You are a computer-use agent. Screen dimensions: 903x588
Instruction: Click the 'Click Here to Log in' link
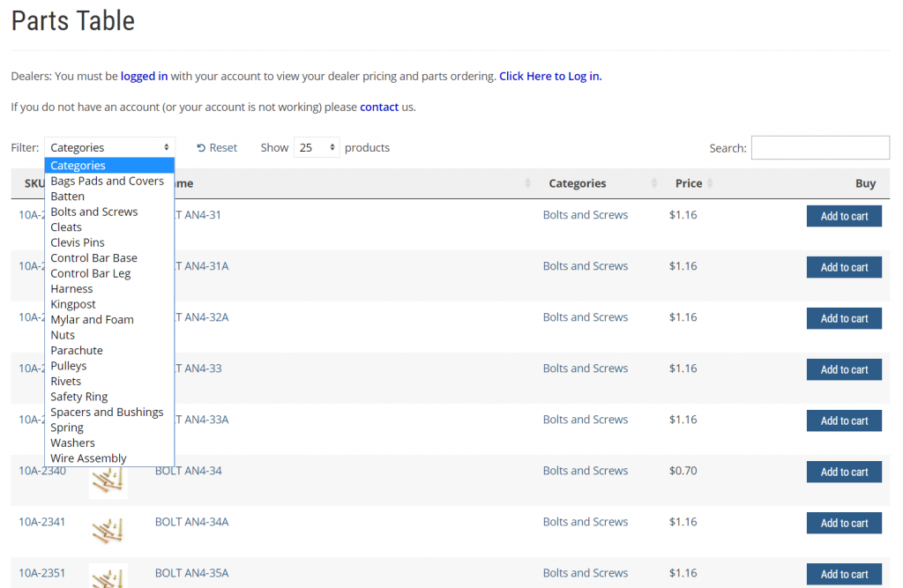pyautogui.click(x=550, y=77)
